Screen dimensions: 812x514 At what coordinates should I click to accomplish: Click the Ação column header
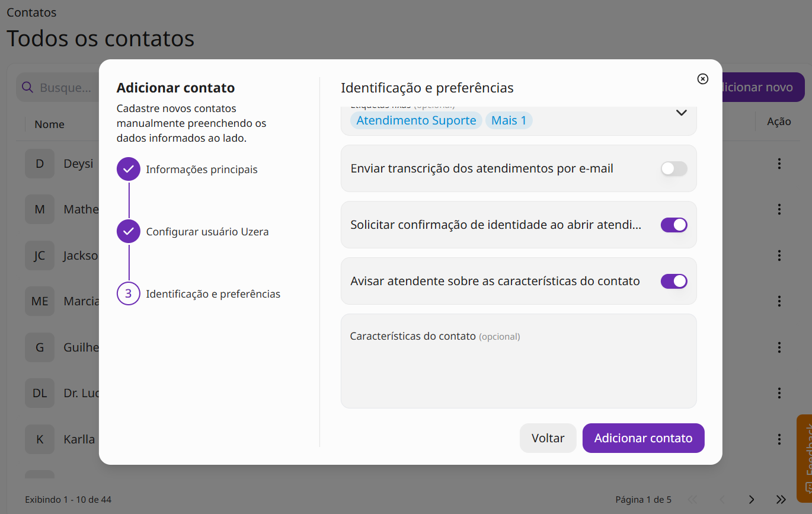779,122
